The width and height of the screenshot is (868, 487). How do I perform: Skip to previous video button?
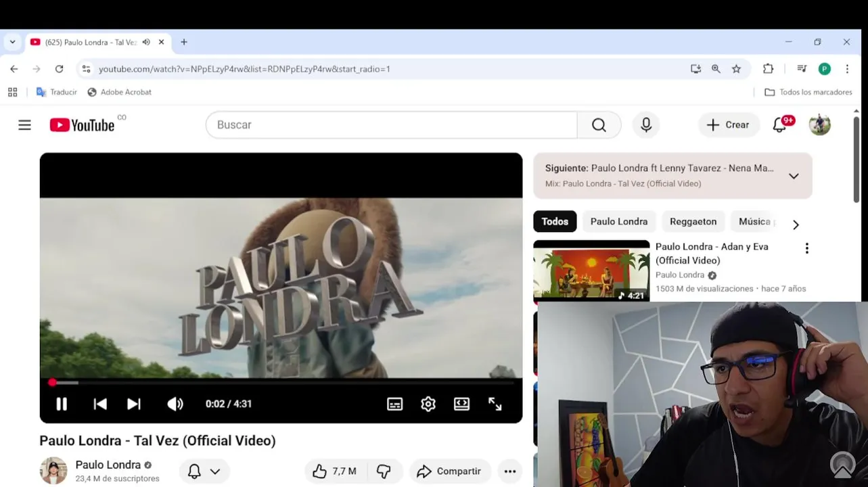point(100,404)
